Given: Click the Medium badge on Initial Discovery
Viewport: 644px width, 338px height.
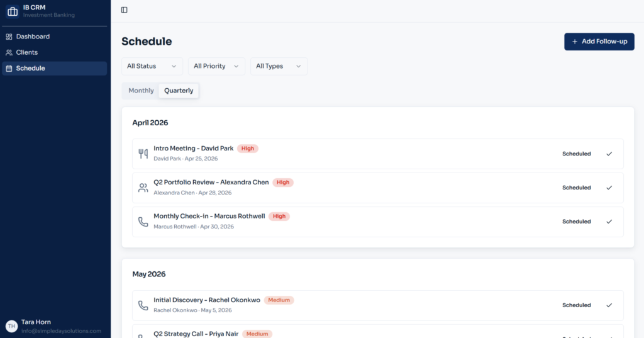Looking at the screenshot, I should click(x=279, y=300).
